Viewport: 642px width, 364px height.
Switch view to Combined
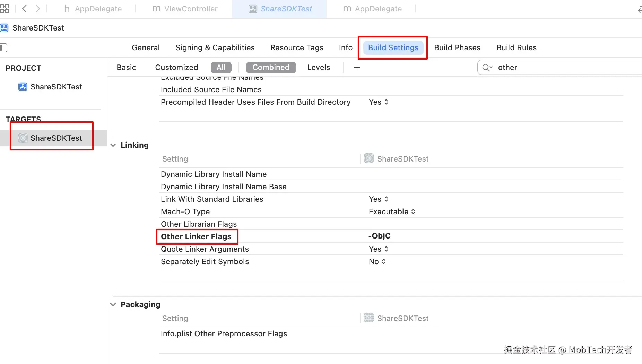point(271,68)
